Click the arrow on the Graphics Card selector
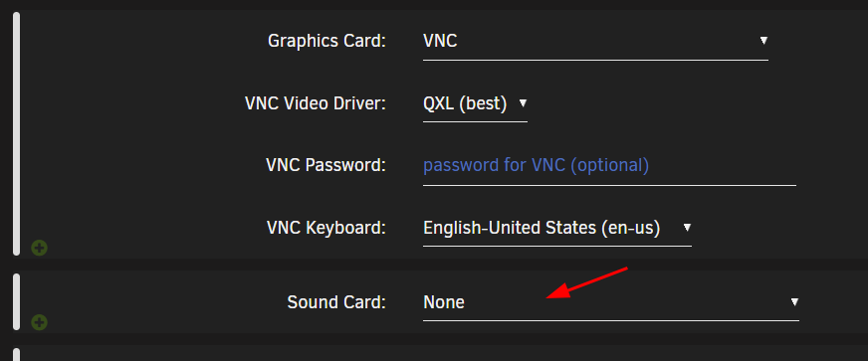Screen dimensions: 868x361 tap(763, 41)
